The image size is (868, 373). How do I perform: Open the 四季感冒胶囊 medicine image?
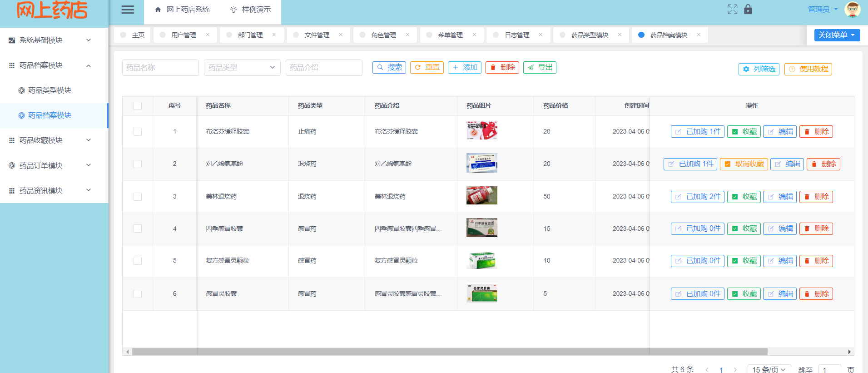(x=482, y=227)
